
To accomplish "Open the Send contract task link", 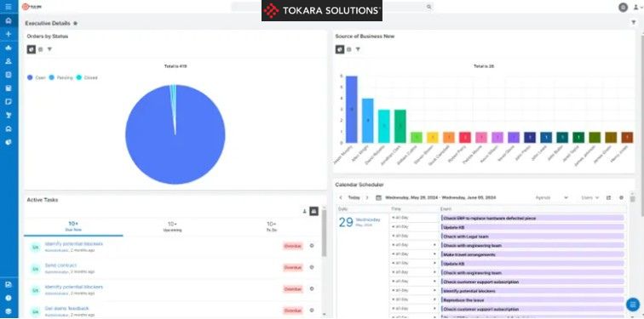I will tap(60, 265).
